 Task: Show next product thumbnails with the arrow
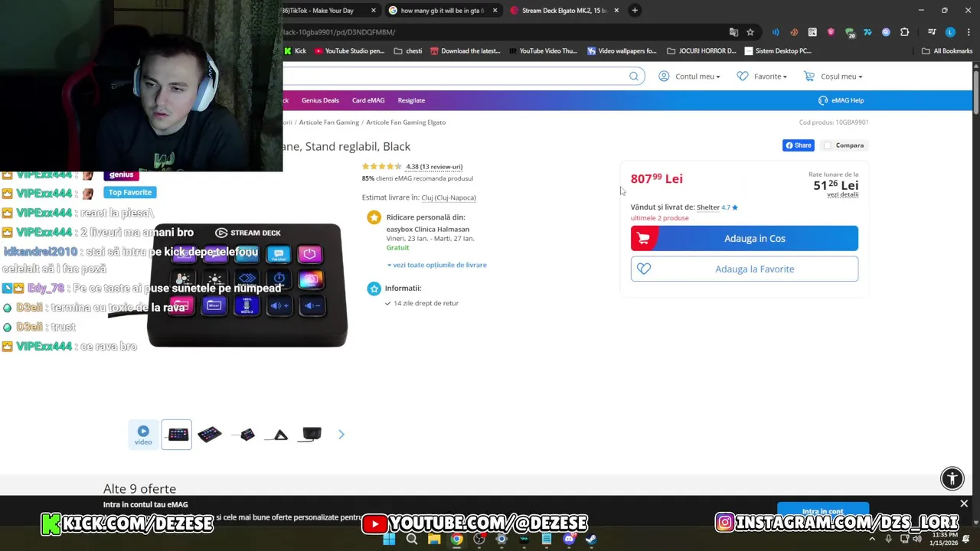click(341, 435)
